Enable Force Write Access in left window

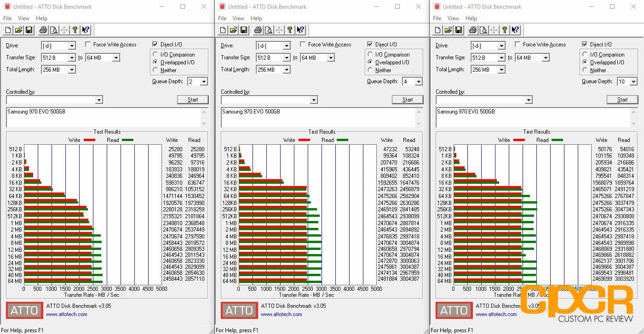coord(88,45)
